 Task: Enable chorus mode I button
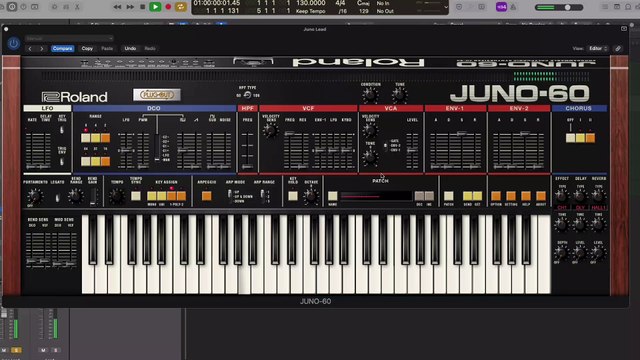click(x=580, y=138)
